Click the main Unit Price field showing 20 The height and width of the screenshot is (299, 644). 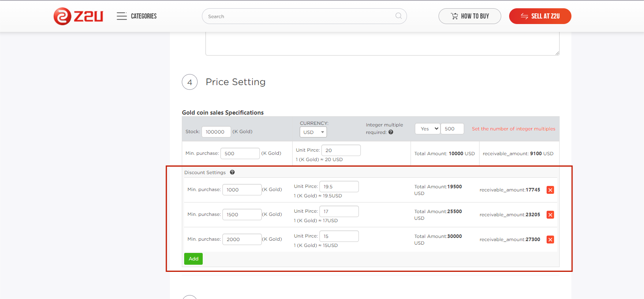pyautogui.click(x=341, y=150)
